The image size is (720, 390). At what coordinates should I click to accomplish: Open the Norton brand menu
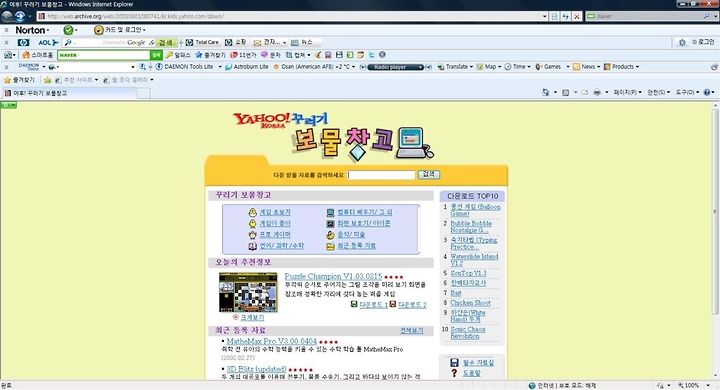tap(32, 30)
